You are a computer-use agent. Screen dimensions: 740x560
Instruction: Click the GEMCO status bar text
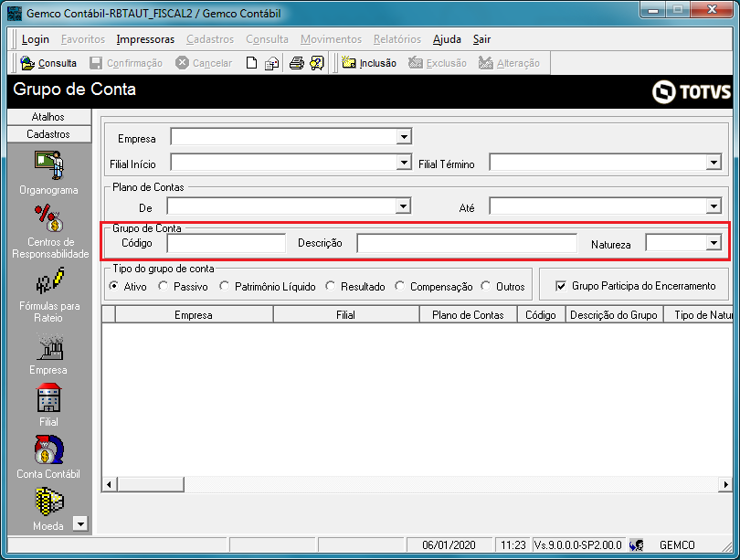tap(677, 544)
